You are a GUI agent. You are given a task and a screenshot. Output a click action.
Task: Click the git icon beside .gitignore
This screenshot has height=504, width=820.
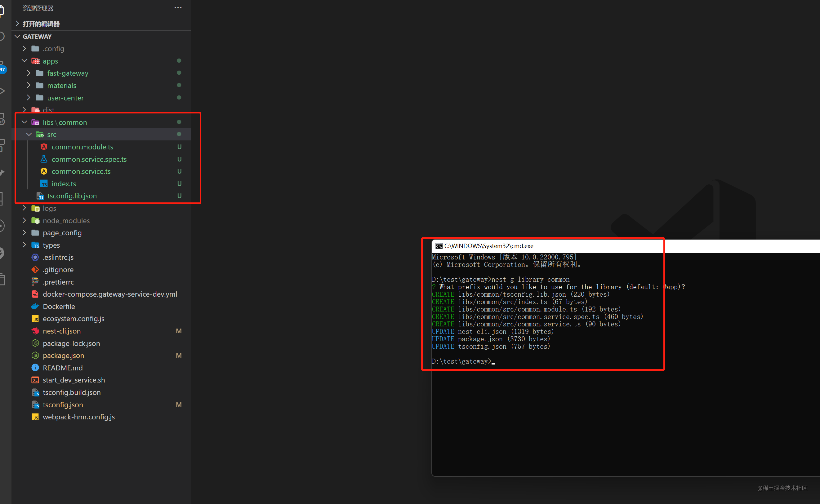[35, 269]
